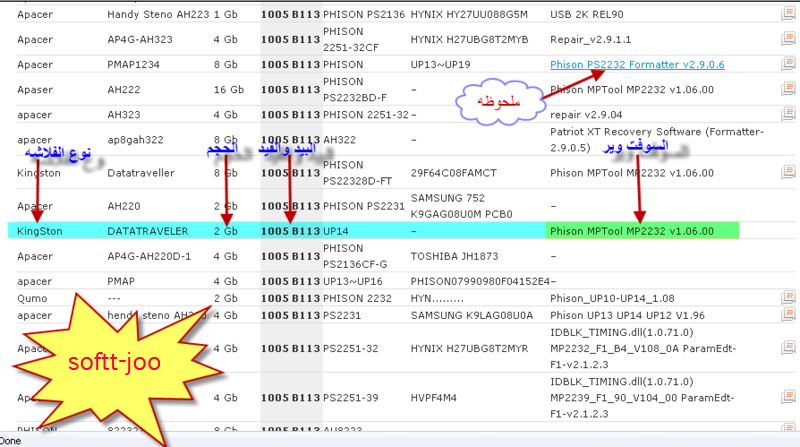The height and width of the screenshot is (447, 800).
Task: Open the note icon for PMAP1234 row
Action: tap(788, 64)
